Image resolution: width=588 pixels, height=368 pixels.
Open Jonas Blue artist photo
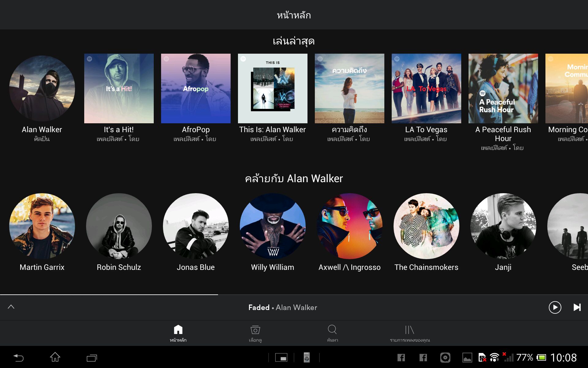tap(196, 226)
